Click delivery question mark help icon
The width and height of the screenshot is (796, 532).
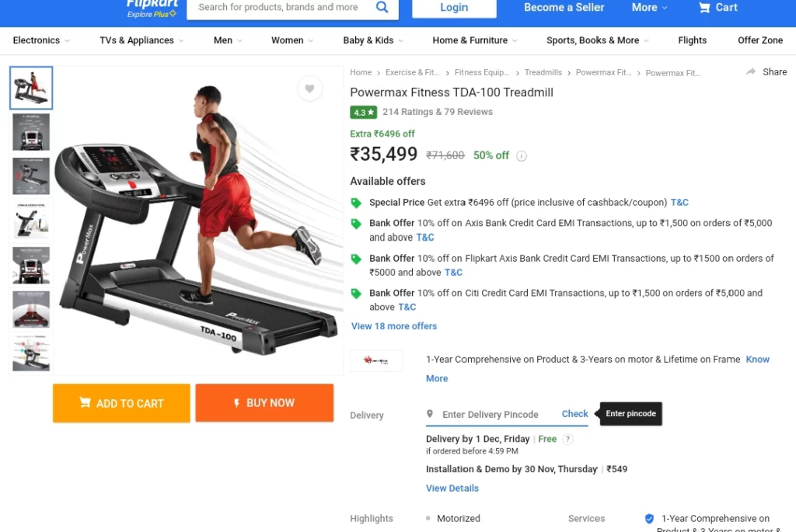coord(568,440)
